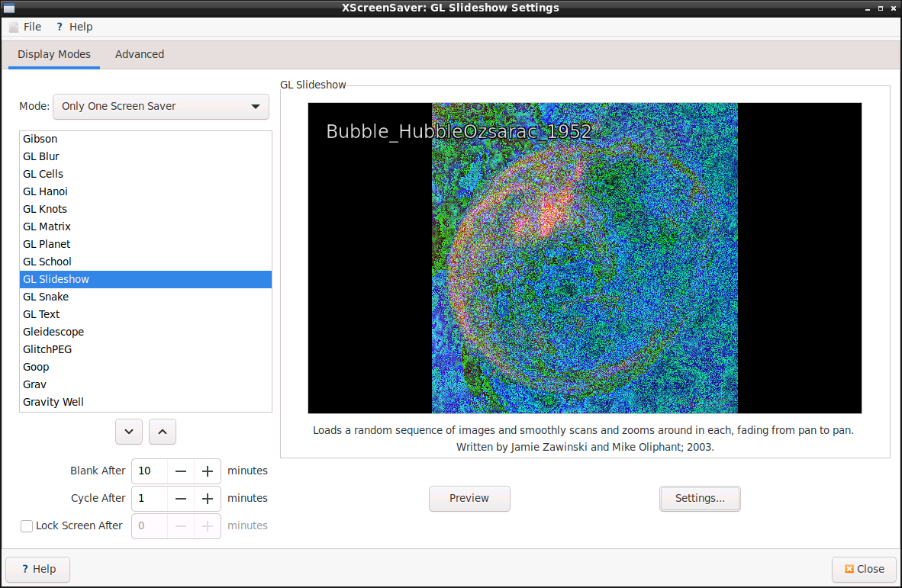The image size is (902, 588).
Task: Switch to the Advanced tab
Action: [x=140, y=54]
